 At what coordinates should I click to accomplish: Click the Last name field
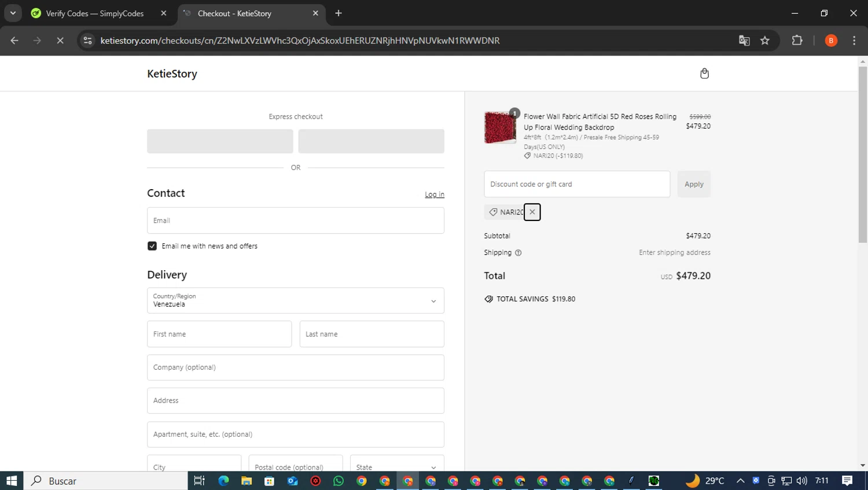click(372, 334)
